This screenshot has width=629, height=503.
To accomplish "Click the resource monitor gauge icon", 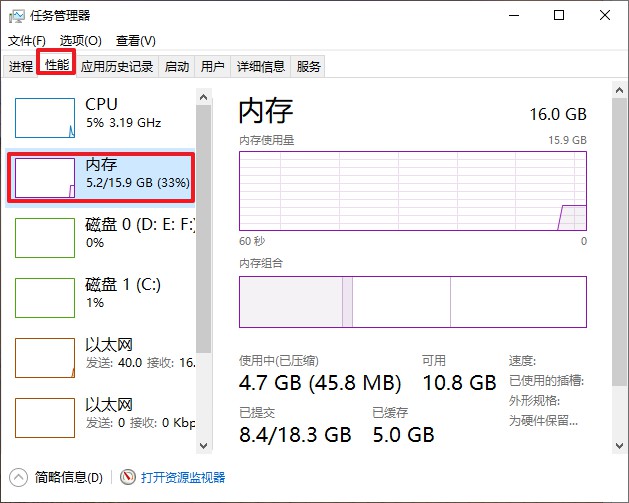I will pyautogui.click(x=128, y=477).
